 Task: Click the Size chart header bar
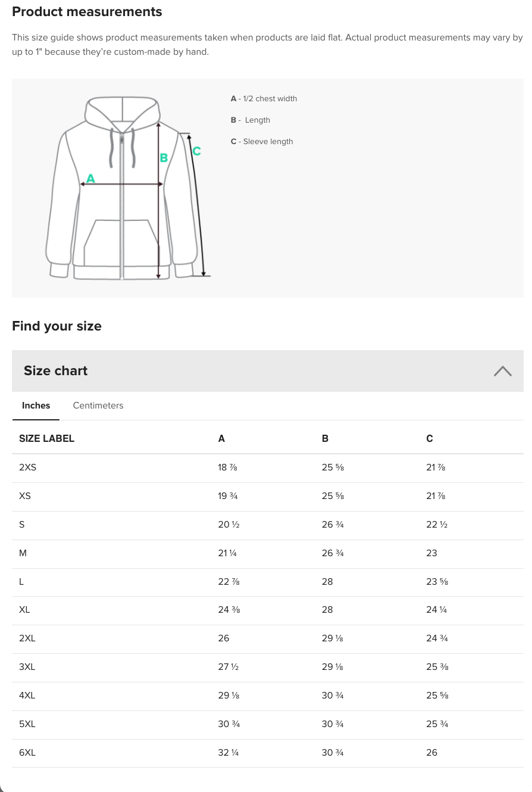(x=268, y=371)
